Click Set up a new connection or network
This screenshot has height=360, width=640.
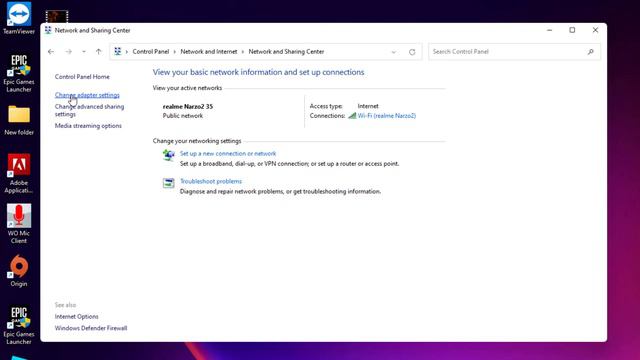(x=228, y=153)
